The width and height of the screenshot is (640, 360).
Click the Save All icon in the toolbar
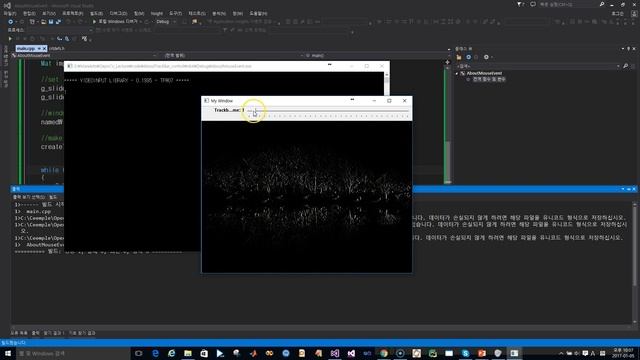58,22
